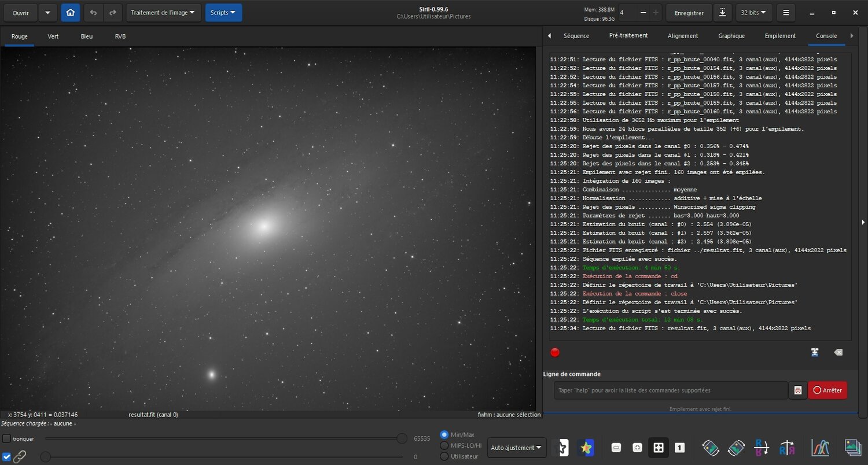
Task: Expand the Auto ajustement display dropdown
Action: (517, 448)
